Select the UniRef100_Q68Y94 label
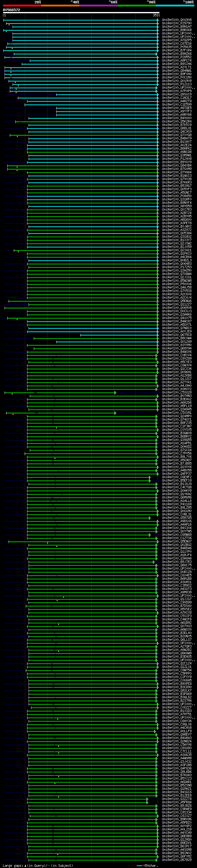Viewport: 197px width, 868px height. [176, 349]
